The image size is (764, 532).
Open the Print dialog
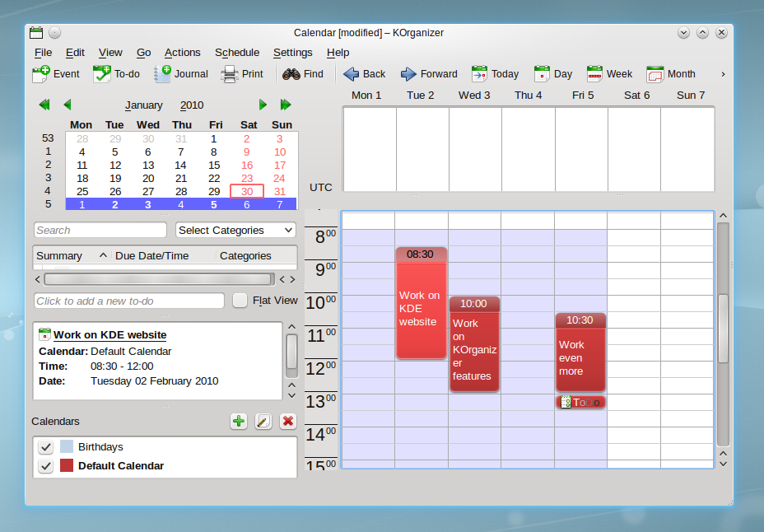pyautogui.click(x=242, y=74)
